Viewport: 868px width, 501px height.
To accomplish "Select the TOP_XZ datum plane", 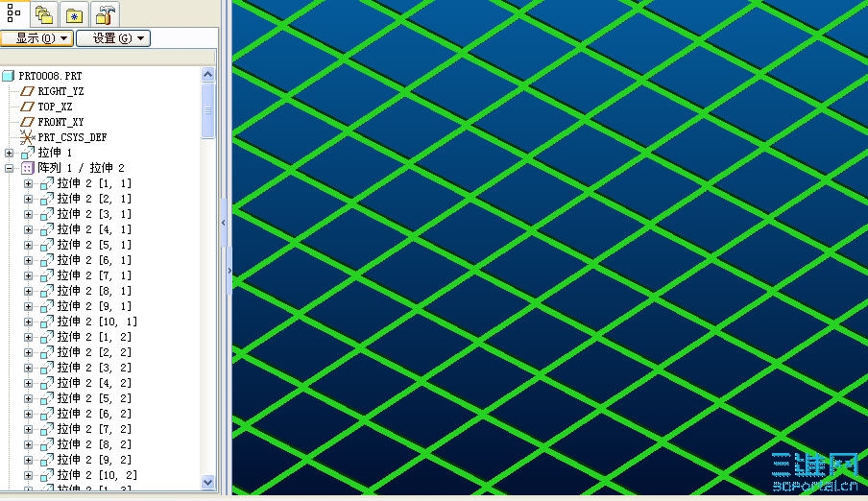I will click(55, 107).
